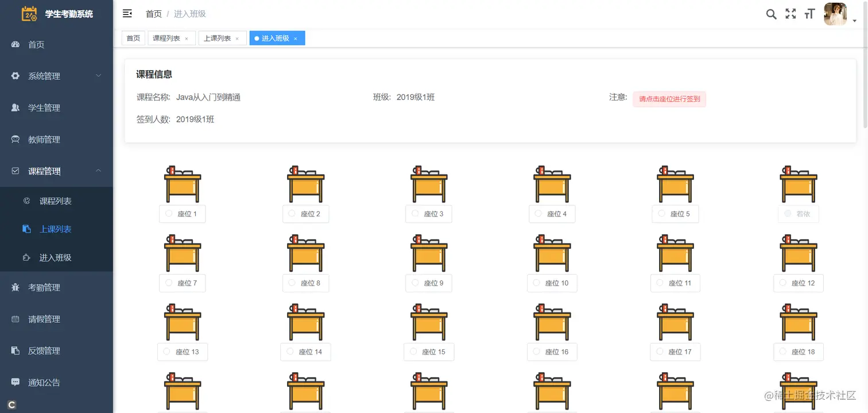Select the radio button for 座位 18
Screen dimensions: 868x413
[783, 352]
